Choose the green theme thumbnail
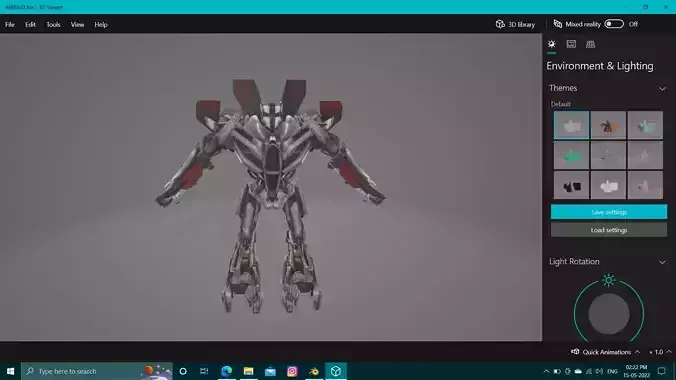Viewport: 676px width, 380px height. (x=571, y=155)
